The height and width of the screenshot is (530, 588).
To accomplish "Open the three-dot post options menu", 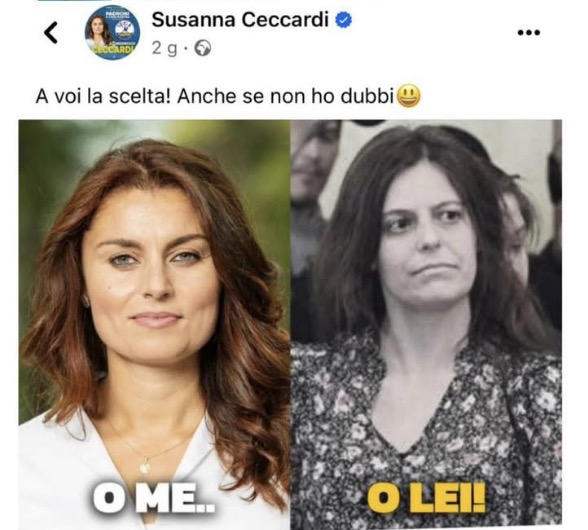I will 529,33.
